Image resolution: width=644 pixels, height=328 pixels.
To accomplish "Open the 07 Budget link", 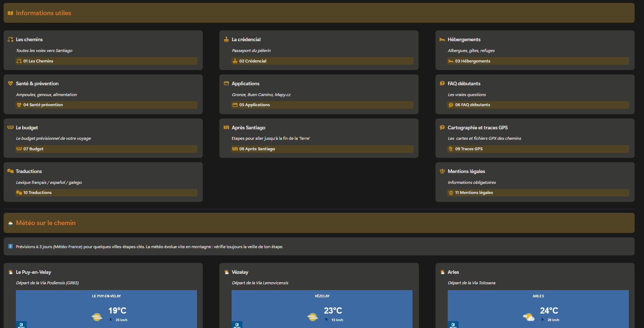I will pyautogui.click(x=33, y=149).
